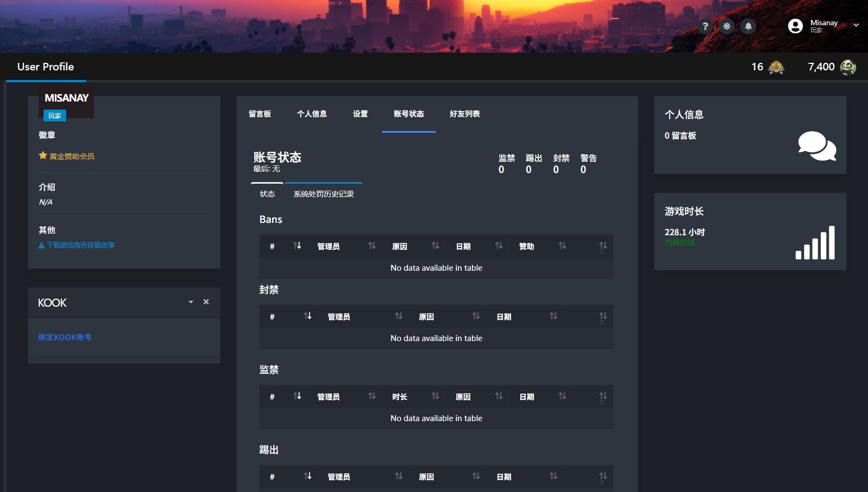Click the download icon beside character backstory
This screenshot has height=492, width=868.
coord(41,245)
